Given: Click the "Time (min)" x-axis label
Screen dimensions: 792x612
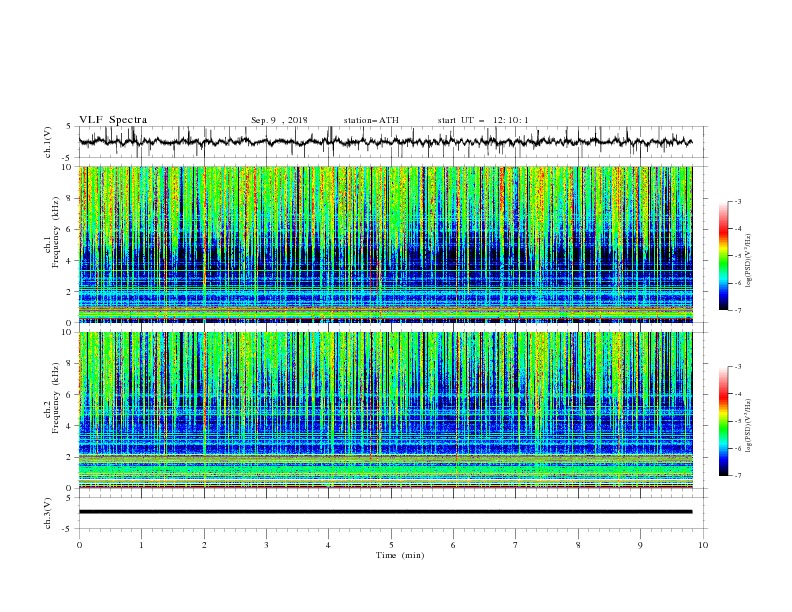Looking at the screenshot, I should pos(400,555).
